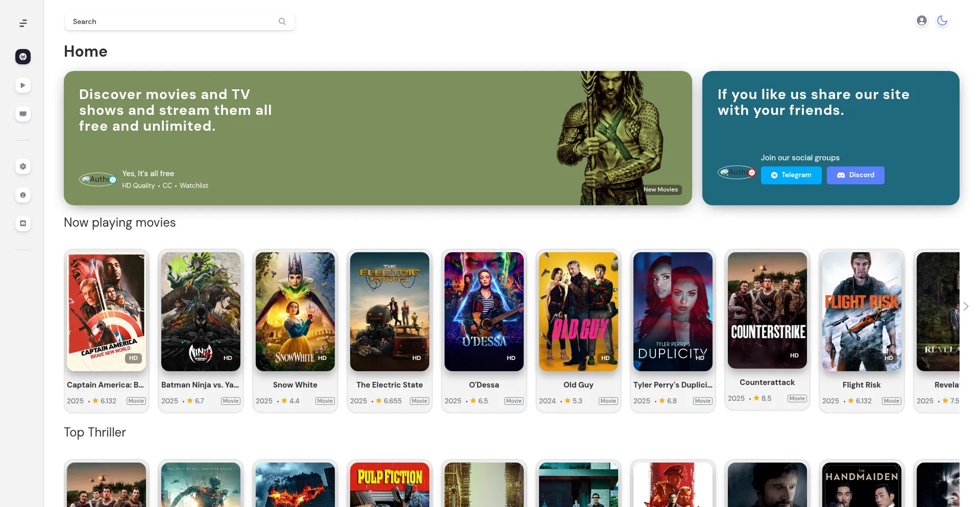
Task: Click the Flight Risk title
Action: pyautogui.click(x=862, y=385)
